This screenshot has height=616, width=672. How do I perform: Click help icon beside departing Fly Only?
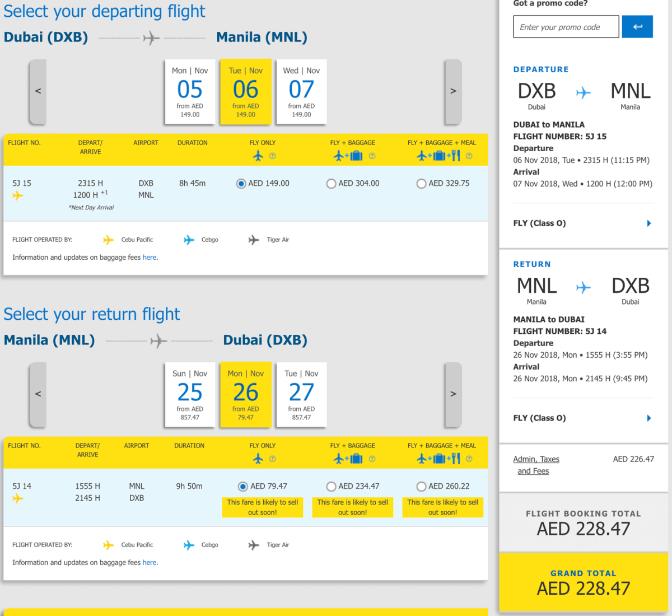pyautogui.click(x=273, y=156)
